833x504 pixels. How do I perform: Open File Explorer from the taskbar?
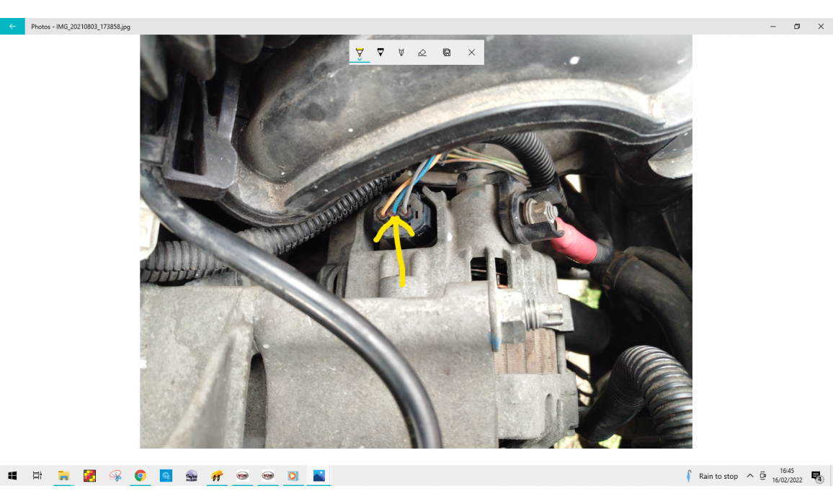63,476
